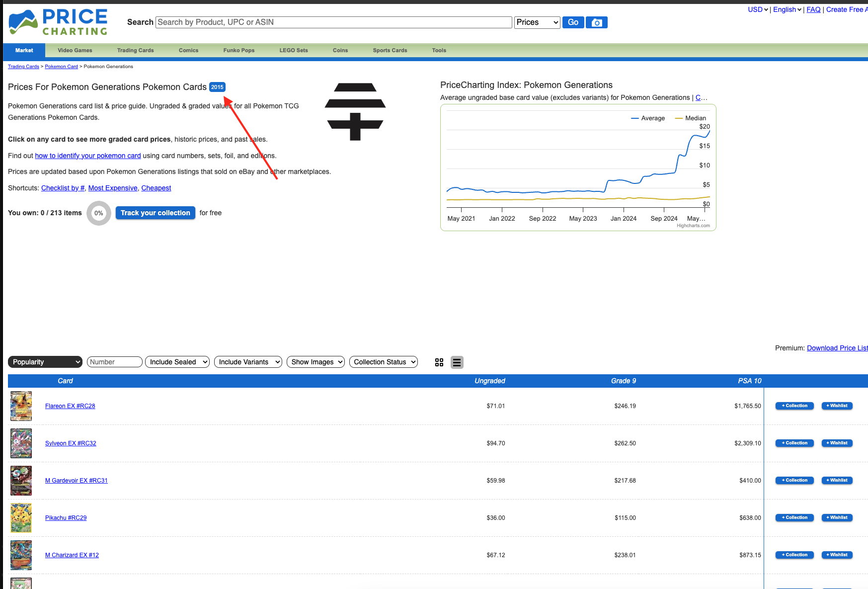Open how to identify your pokemon card link
Image resolution: width=868 pixels, height=589 pixels.
point(88,156)
